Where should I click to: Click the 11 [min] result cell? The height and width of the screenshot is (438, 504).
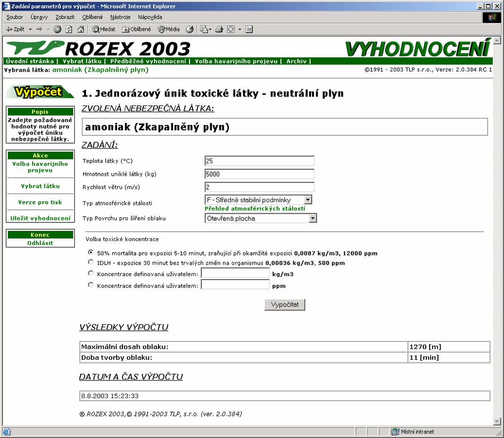click(449, 357)
